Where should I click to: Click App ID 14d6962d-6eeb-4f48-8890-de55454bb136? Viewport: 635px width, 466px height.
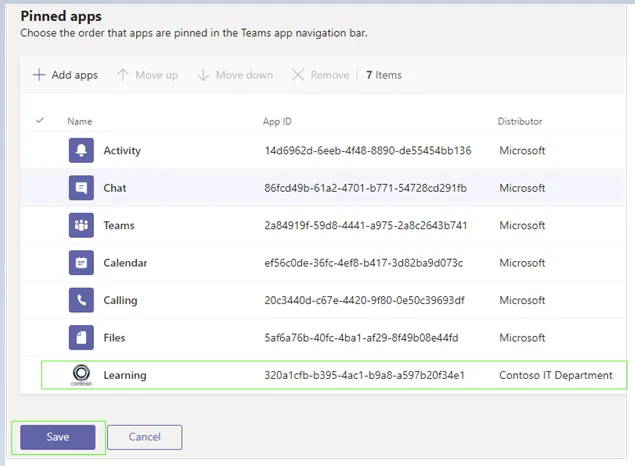coord(368,151)
